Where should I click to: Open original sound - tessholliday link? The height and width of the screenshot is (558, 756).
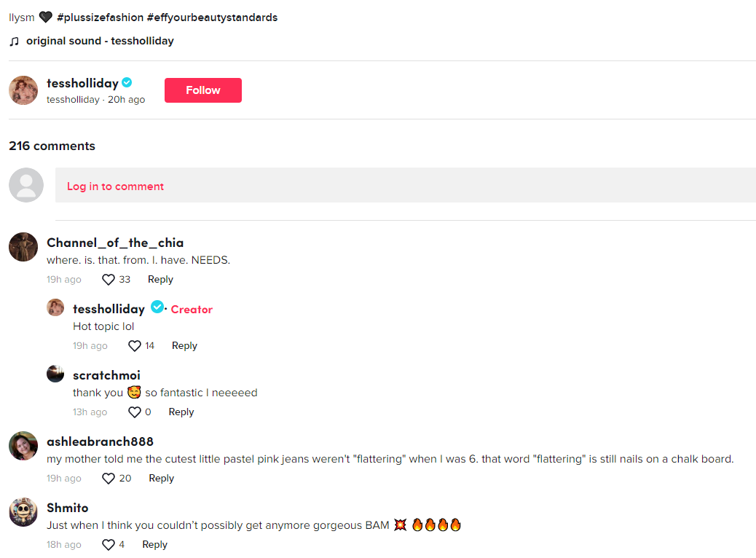[100, 41]
